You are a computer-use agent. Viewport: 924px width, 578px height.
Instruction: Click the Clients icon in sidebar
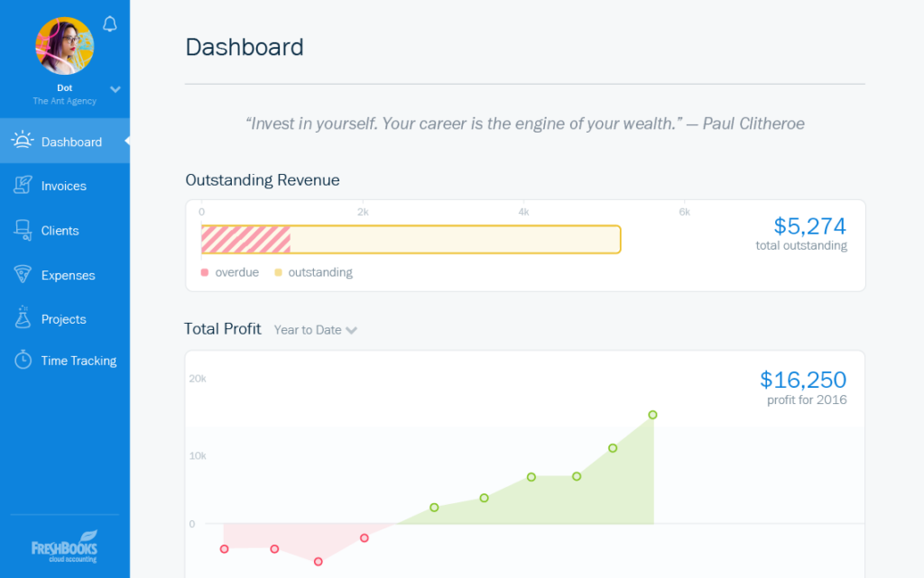point(23,230)
